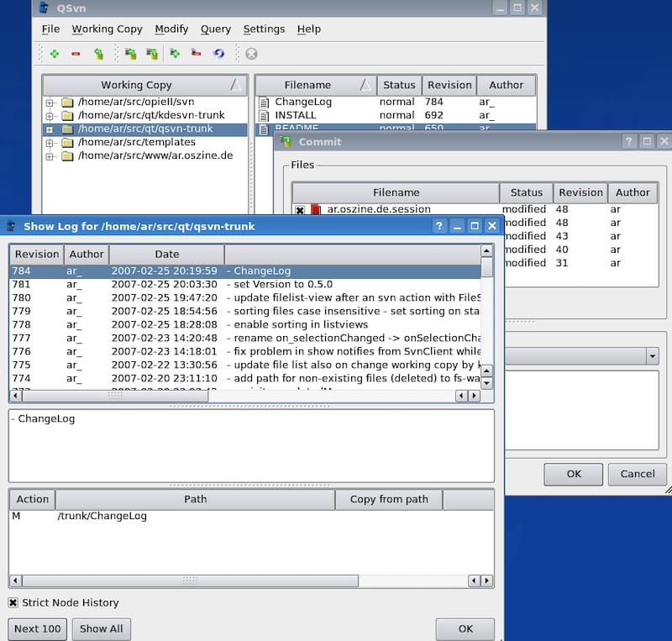Select the INSTALL file row in QSvn
The height and width of the screenshot is (641, 672).
tap(396, 115)
